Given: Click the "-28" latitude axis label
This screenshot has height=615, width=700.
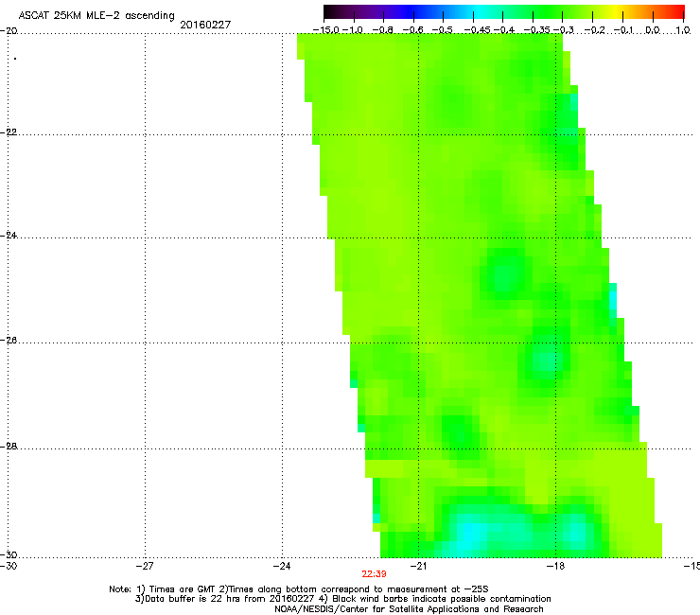Looking at the screenshot, I should [x=9, y=447].
